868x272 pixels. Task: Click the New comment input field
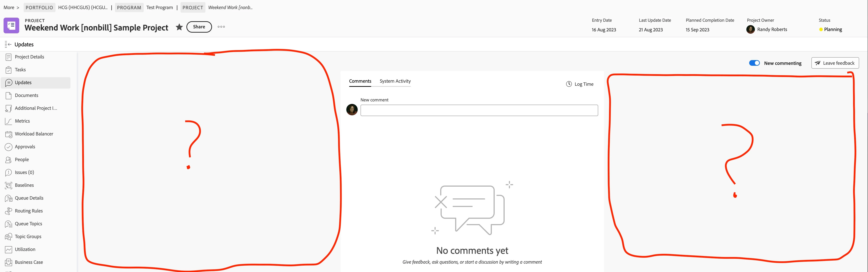[x=479, y=110]
